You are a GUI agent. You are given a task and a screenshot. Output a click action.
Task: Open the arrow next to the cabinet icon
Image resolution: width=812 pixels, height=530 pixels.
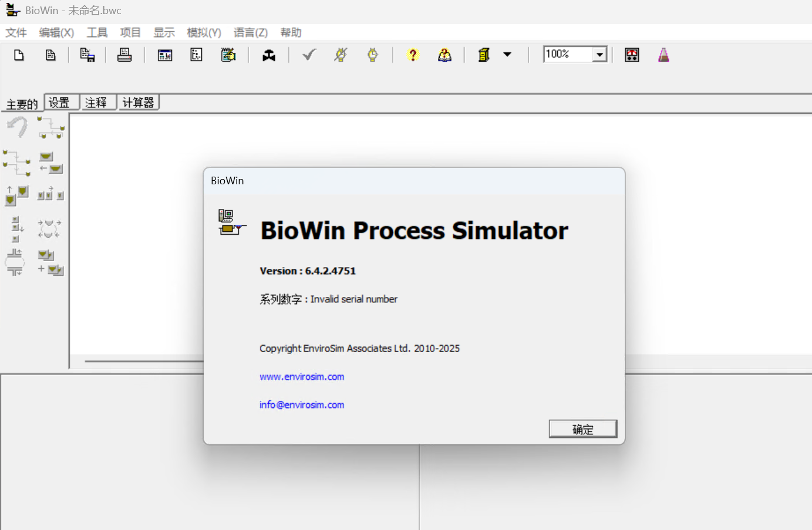tap(507, 55)
